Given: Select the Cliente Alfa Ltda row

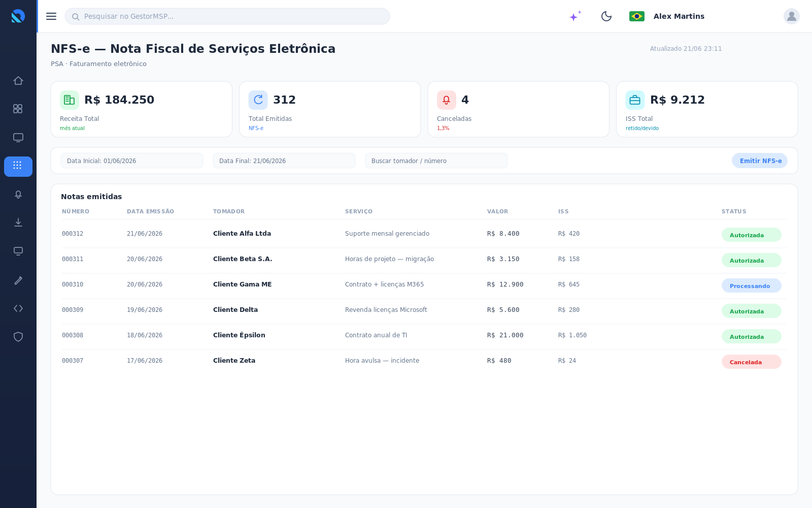Looking at the screenshot, I should (x=424, y=234).
